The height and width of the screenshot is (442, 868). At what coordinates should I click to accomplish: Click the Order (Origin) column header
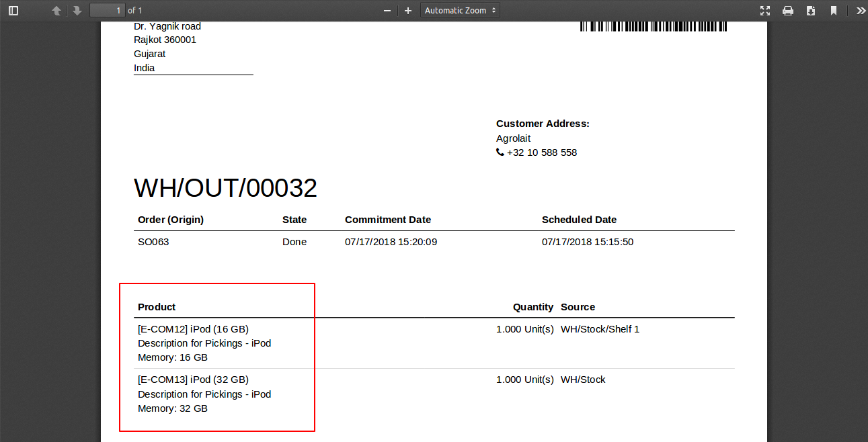[171, 220]
